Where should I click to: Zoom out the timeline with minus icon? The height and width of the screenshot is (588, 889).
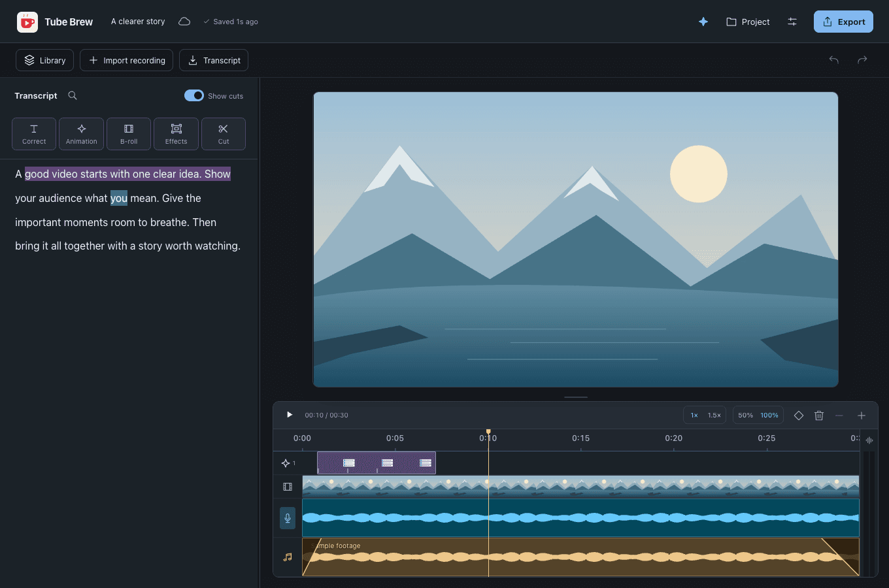tap(839, 416)
